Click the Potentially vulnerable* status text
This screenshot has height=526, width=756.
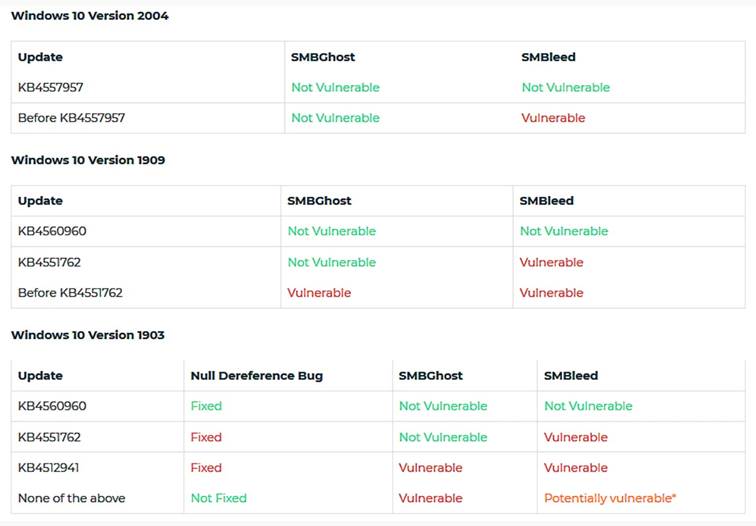610,498
